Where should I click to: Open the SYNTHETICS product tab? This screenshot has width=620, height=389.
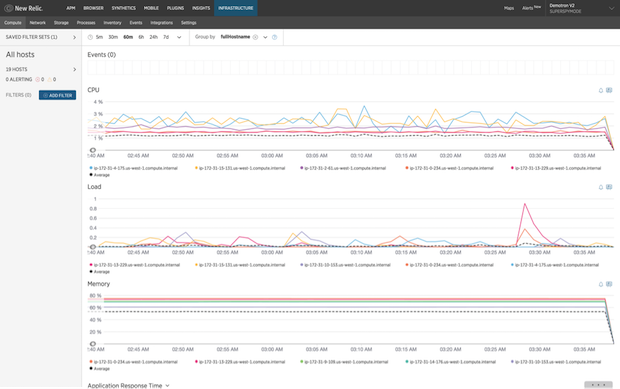[124, 8]
